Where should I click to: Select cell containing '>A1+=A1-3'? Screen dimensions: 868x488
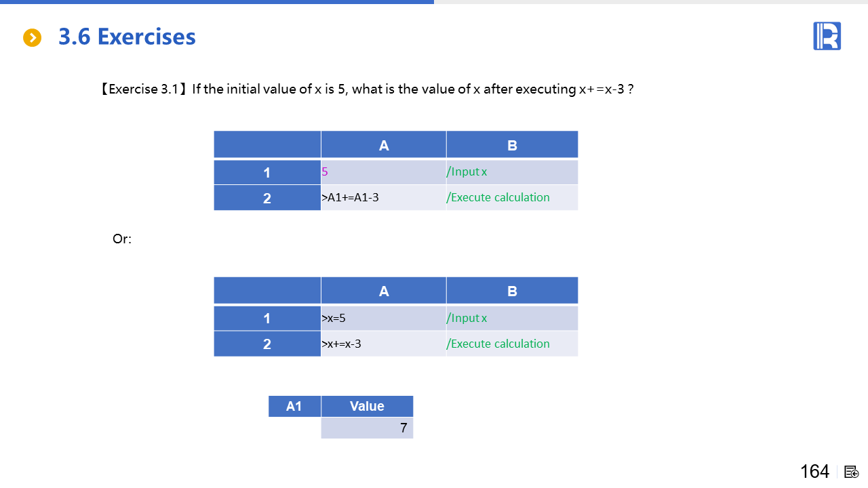[383, 198]
